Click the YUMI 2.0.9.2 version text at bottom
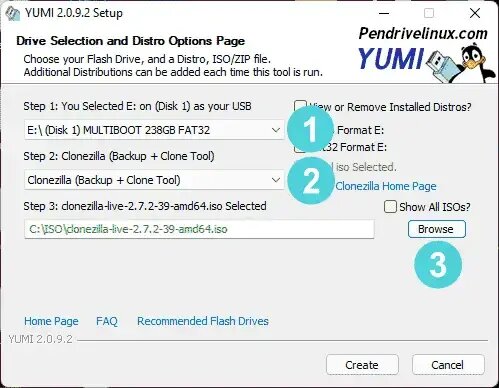Screen dimensions: 499x388 (x=40, y=339)
